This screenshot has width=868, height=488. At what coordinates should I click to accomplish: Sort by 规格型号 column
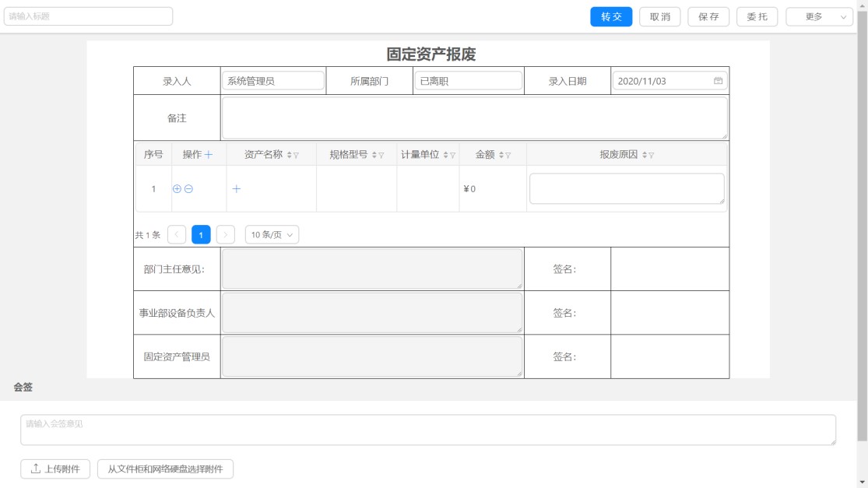pyautogui.click(x=374, y=155)
